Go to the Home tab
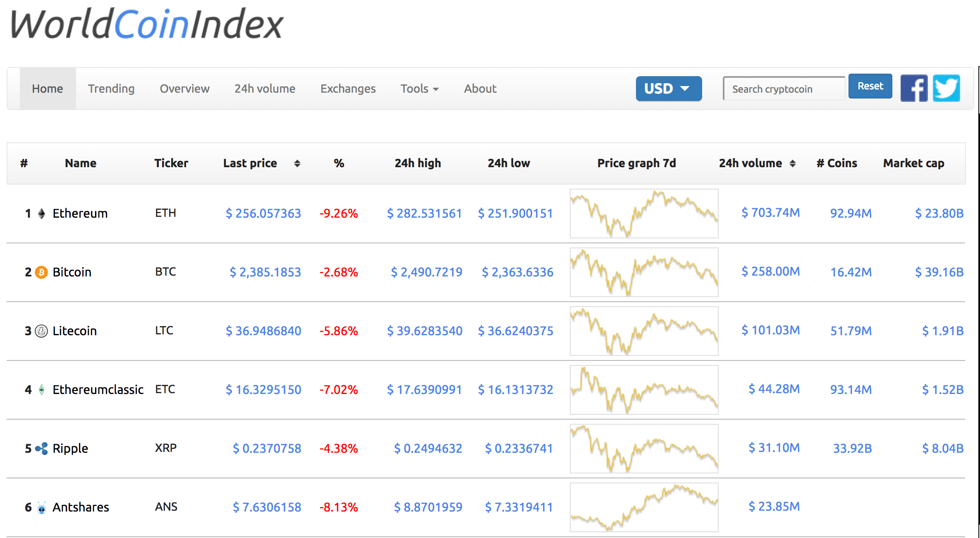The width and height of the screenshot is (980, 538). point(48,89)
